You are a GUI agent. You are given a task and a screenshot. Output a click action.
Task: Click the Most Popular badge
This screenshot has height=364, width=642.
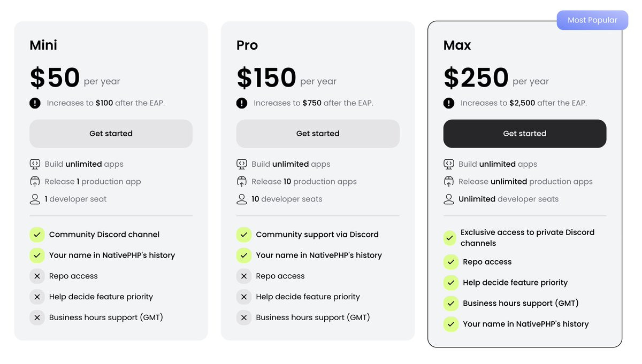tap(592, 20)
